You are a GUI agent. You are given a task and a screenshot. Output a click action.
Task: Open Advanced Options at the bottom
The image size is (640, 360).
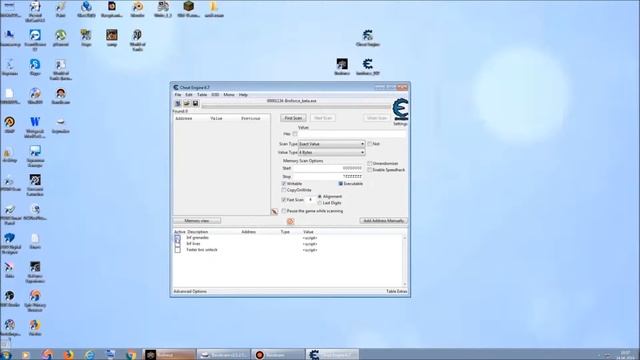click(190, 291)
